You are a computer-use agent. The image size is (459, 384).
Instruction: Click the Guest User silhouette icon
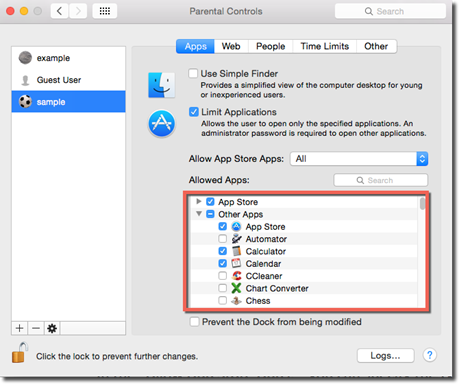25,80
